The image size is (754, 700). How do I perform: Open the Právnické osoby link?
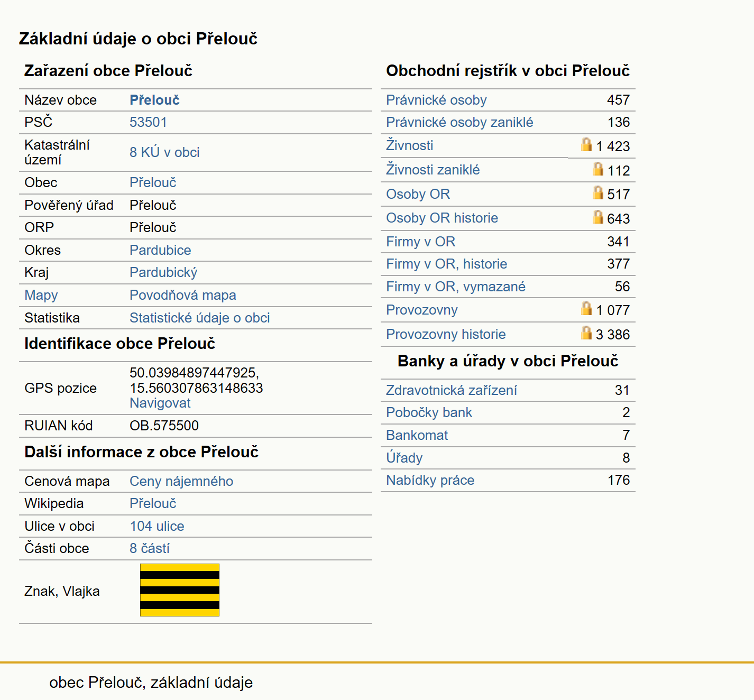[436, 100]
